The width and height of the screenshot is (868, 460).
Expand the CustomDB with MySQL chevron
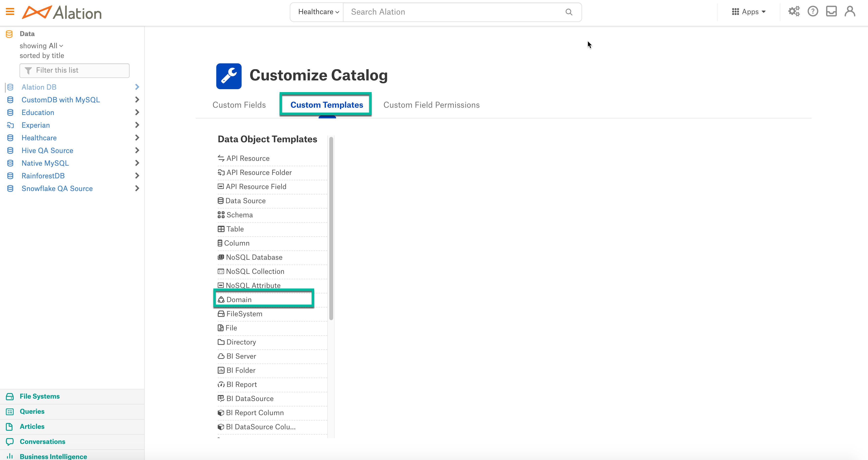tap(137, 100)
